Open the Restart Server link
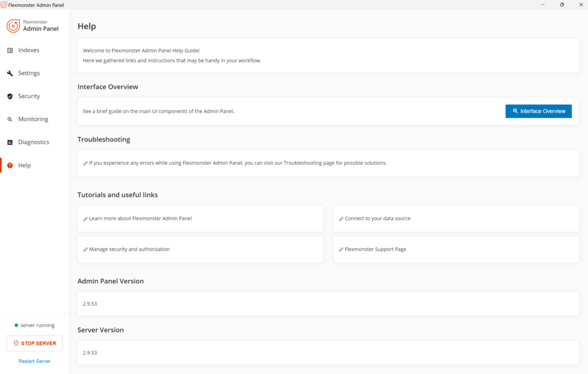Image resolution: width=588 pixels, height=374 pixels. 34,361
